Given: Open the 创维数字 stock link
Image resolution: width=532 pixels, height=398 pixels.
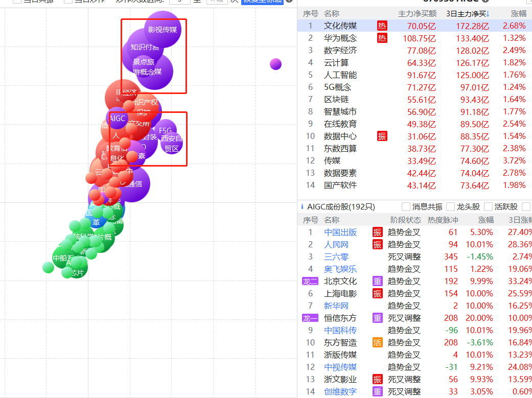Looking at the screenshot, I should point(340,391).
